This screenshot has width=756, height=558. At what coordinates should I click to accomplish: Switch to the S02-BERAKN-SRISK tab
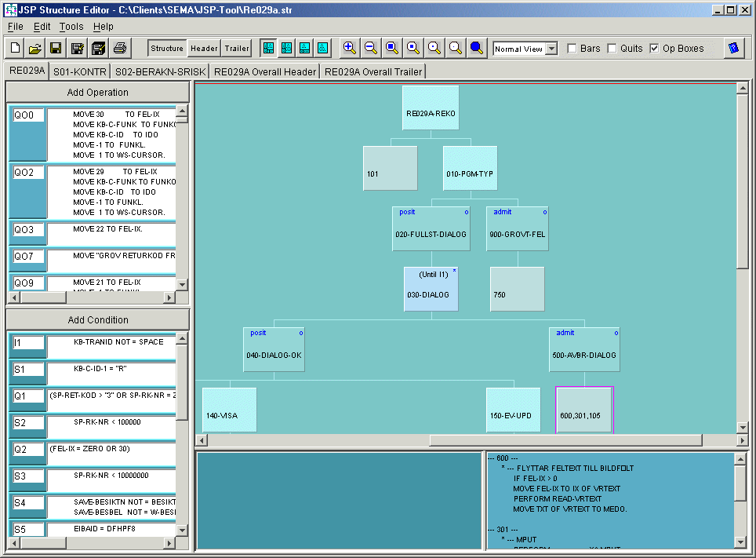[x=160, y=71]
